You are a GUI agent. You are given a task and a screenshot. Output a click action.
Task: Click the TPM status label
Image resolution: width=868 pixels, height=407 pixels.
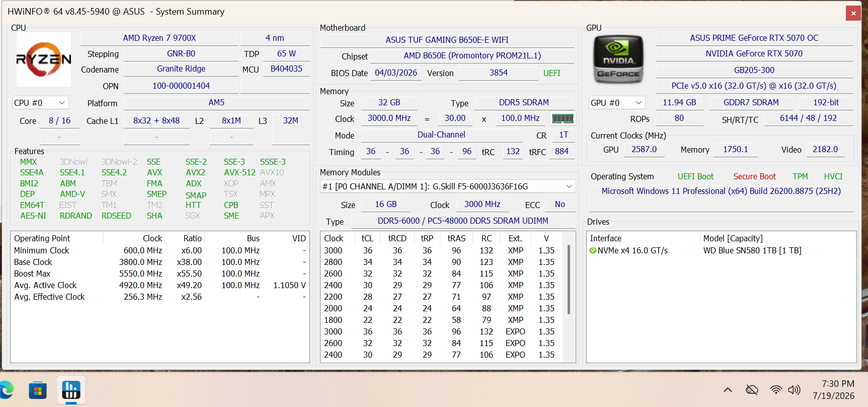pos(800,176)
